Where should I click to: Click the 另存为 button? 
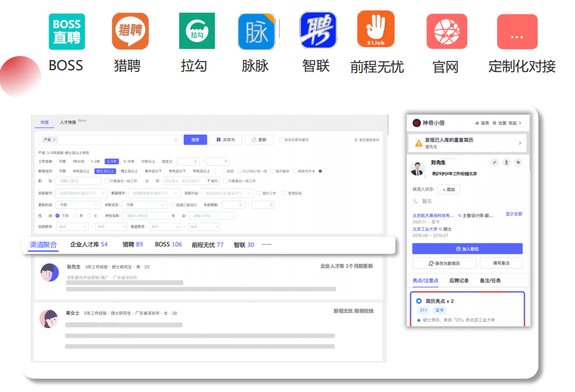click(225, 139)
